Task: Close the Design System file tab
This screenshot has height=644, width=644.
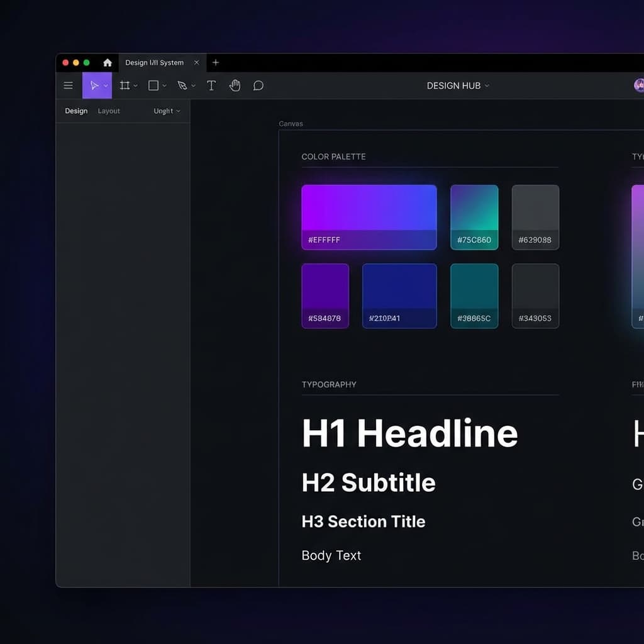Action: click(197, 63)
